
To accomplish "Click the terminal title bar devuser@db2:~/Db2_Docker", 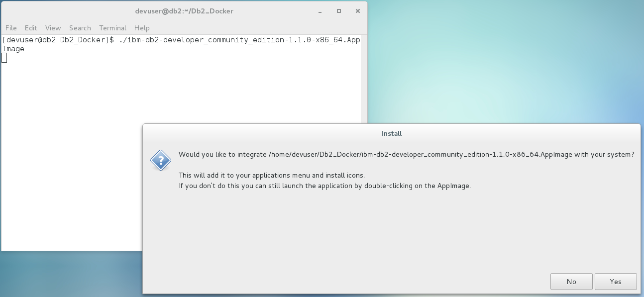I will [184, 11].
